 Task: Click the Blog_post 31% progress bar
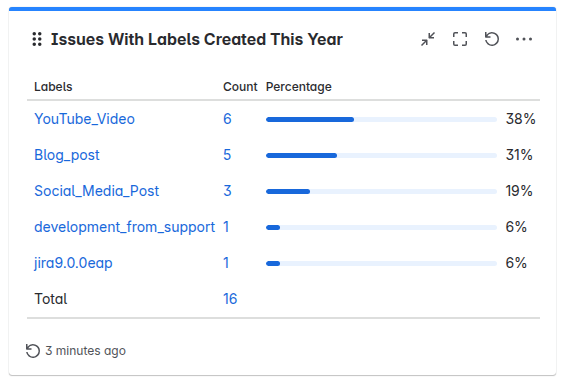381,155
